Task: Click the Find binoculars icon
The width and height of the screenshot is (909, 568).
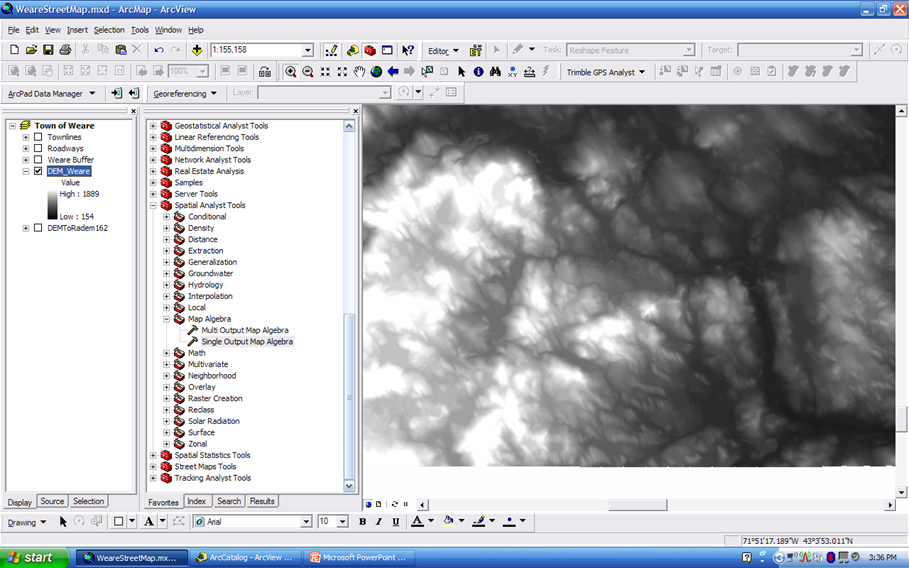Action: 496,72
